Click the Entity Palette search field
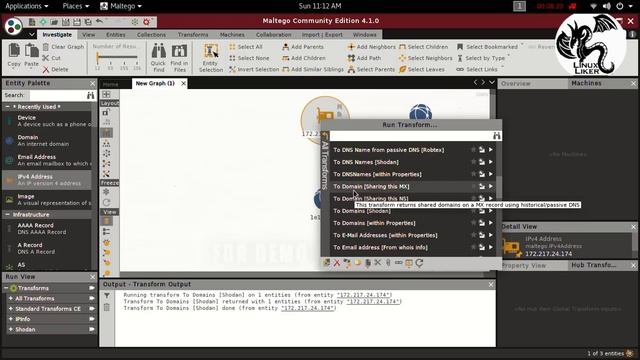The width and height of the screenshot is (640, 360). tap(57, 95)
